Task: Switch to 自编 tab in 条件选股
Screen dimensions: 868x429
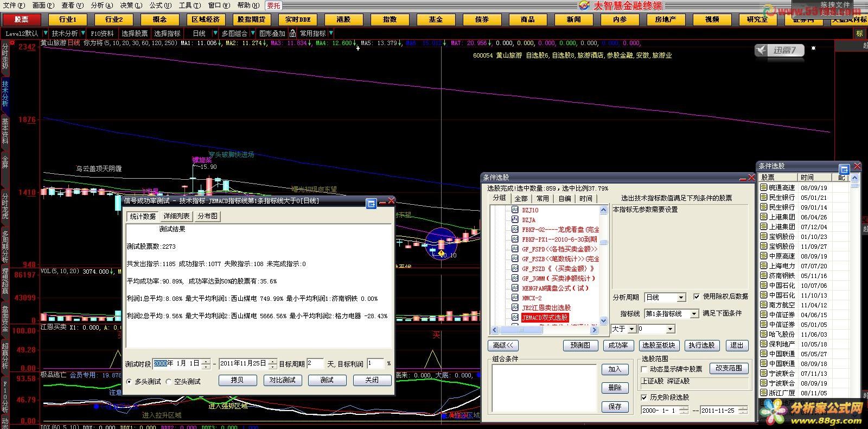Action: tap(564, 199)
